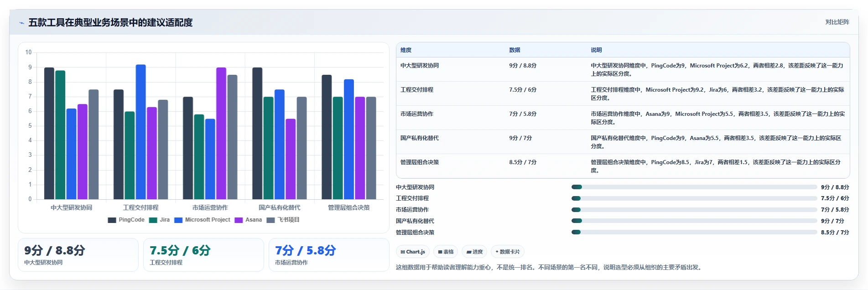Image resolution: width=868 pixels, height=290 pixels.
Task: Toggle the PingCode legend label
Action: (131, 220)
